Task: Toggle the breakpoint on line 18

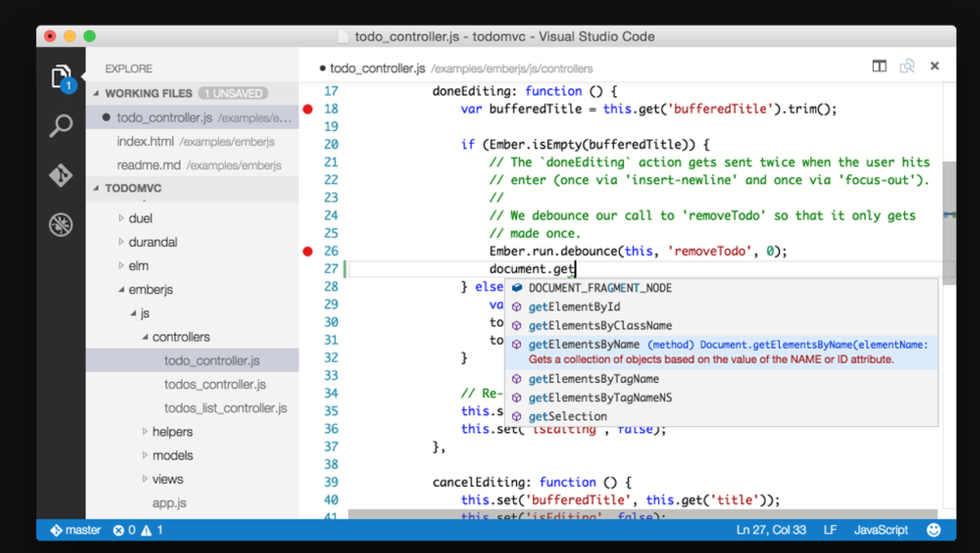Action: (309, 109)
